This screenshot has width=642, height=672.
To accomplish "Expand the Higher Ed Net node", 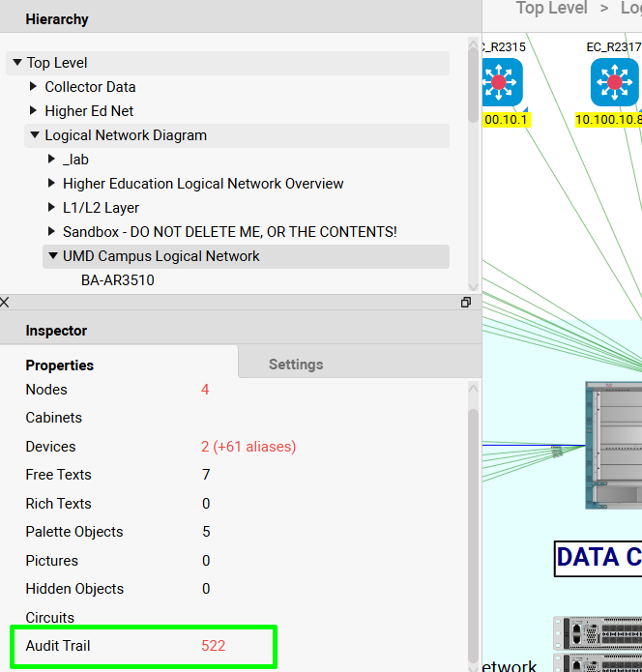I will (35, 111).
